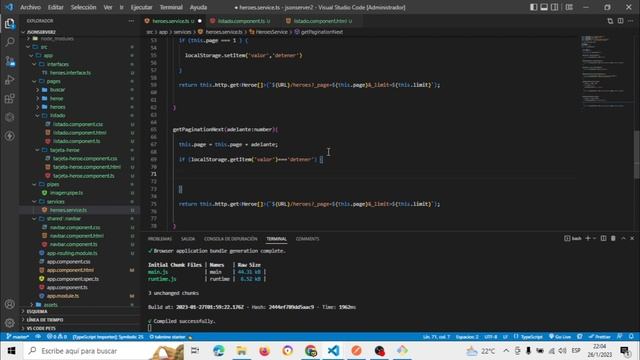Collapse the pages folder
This screenshot has height=360, width=640.
pyautogui.click(x=34, y=81)
